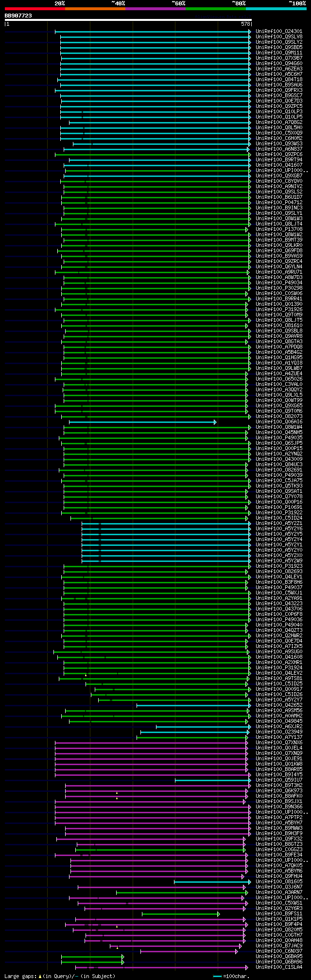Click the label UniRef100_Q43009
Viewport: 311px width, 980px height.
[x=279, y=459]
